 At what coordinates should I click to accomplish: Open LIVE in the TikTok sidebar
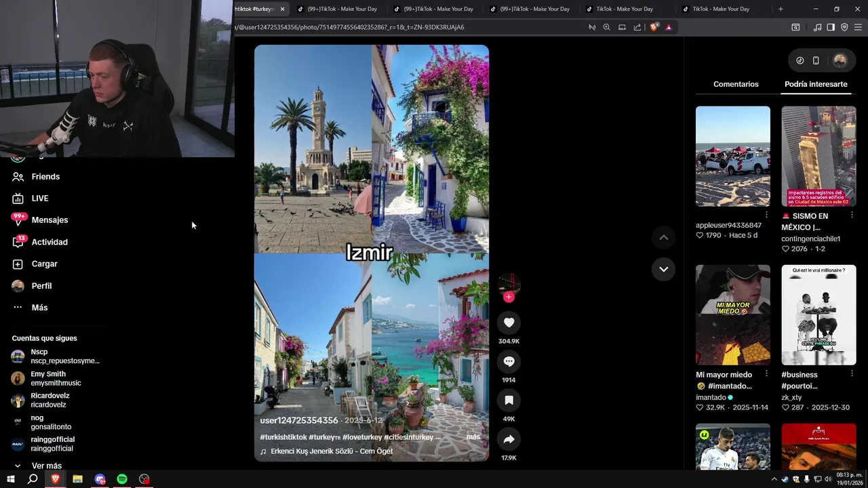[40, 198]
